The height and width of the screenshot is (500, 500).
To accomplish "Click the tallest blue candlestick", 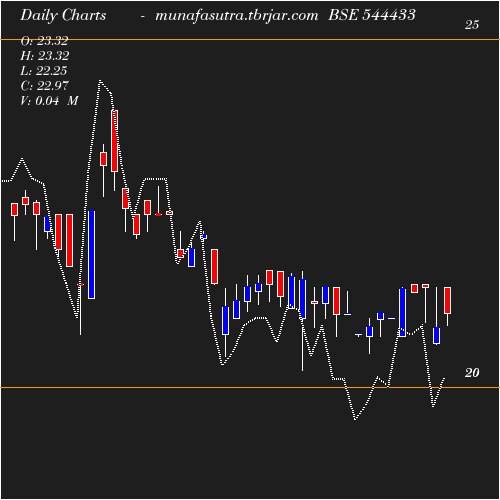I will pyautogui.click(x=91, y=254).
